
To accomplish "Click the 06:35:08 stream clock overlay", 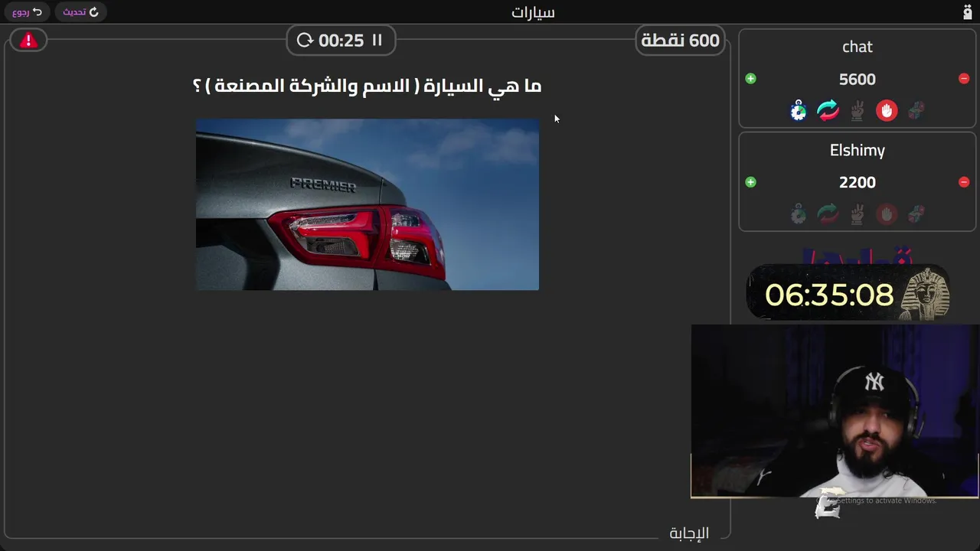I will [x=829, y=295].
